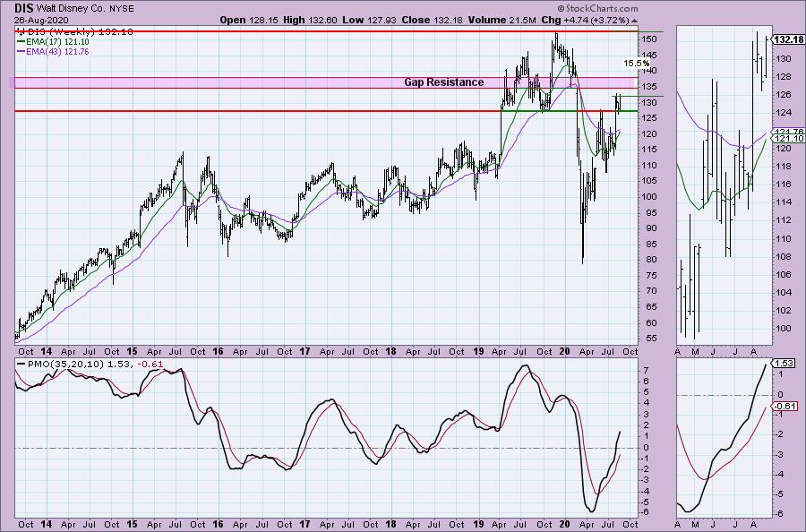Image resolution: width=806 pixels, height=532 pixels.
Task: Click the DIS (Weekly) legend entry
Action: tap(79, 31)
